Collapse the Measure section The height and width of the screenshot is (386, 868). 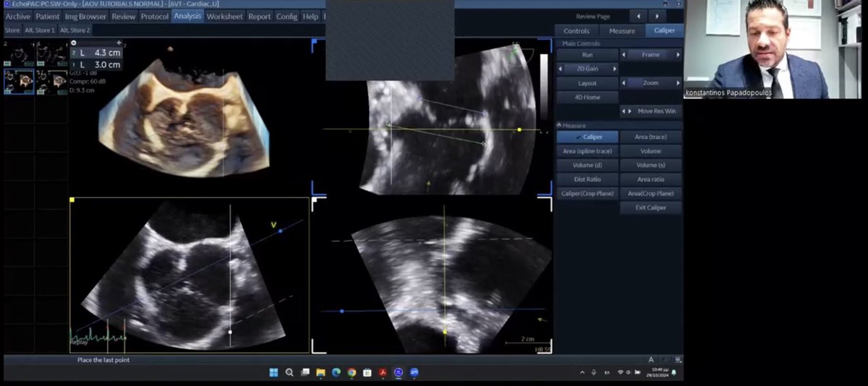click(x=558, y=125)
